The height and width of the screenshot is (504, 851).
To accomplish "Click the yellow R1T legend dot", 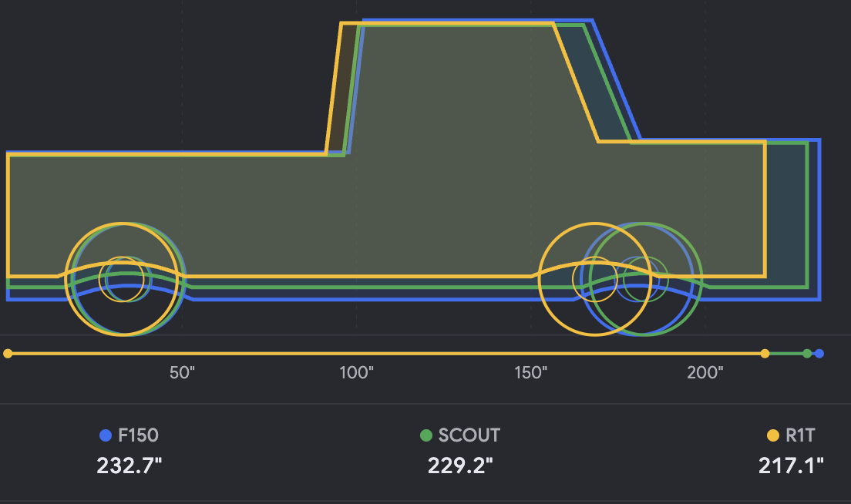I will click(773, 435).
